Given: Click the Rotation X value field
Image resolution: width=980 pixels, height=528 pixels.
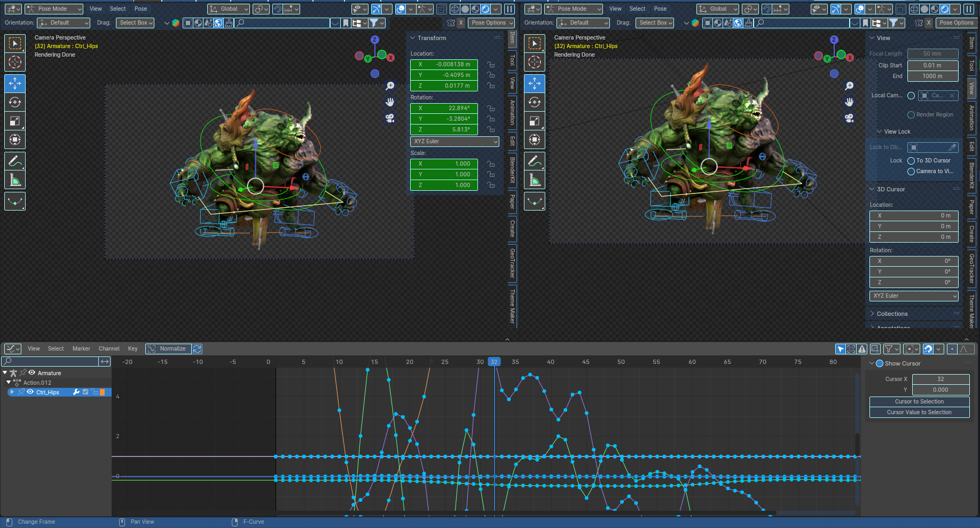Looking at the screenshot, I should 444,108.
